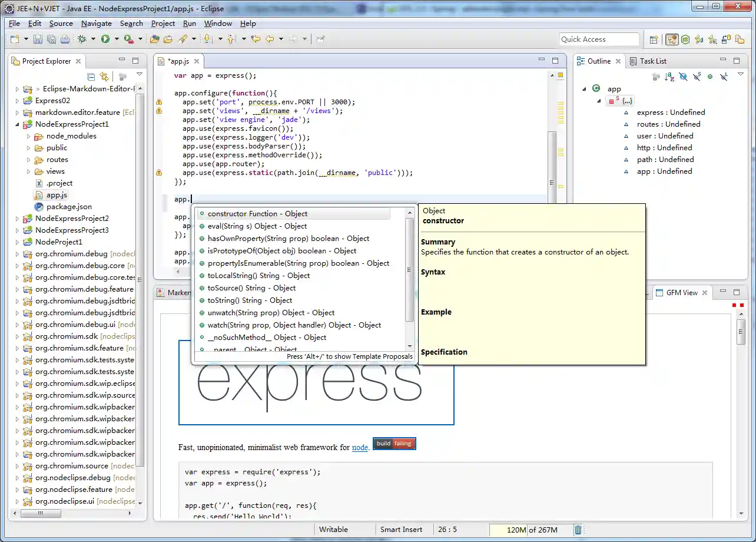This screenshot has width=756, height=542.
Task: Toggle Hide Local Types in Outline toolbar
Action: click(x=723, y=77)
